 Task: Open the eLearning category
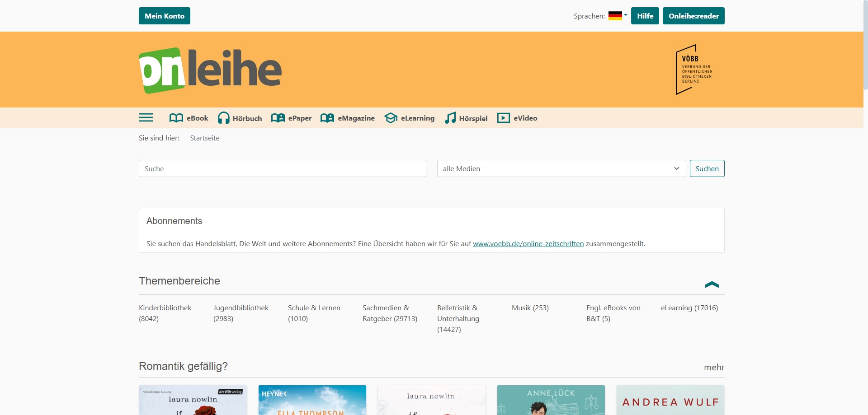pyautogui.click(x=410, y=118)
